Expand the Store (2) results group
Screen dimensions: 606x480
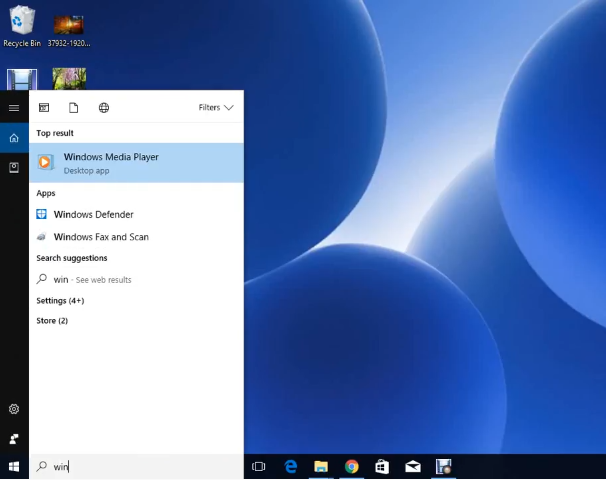[52, 320]
